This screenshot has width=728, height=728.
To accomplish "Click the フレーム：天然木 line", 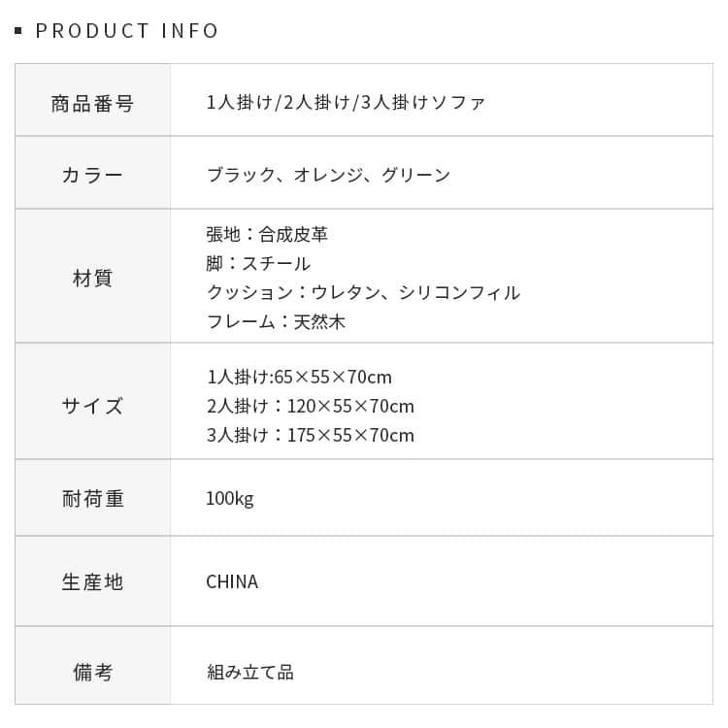I will 276,322.
